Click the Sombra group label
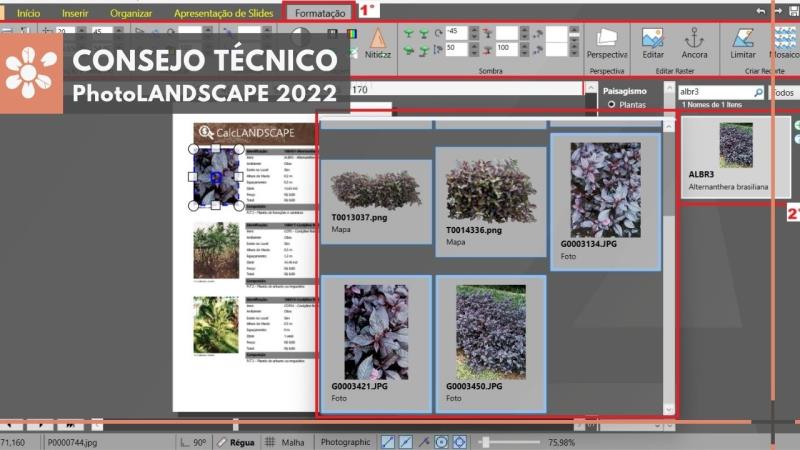 coord(490,71)
